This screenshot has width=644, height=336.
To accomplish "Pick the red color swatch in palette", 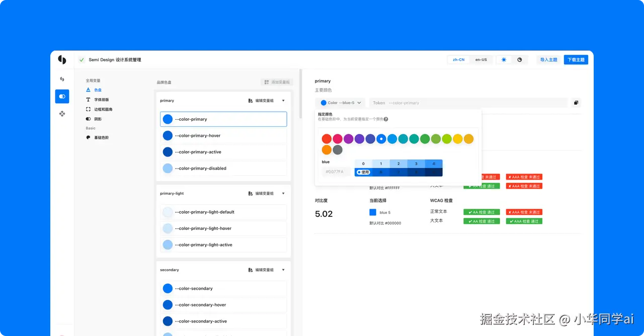I will 327,139.
